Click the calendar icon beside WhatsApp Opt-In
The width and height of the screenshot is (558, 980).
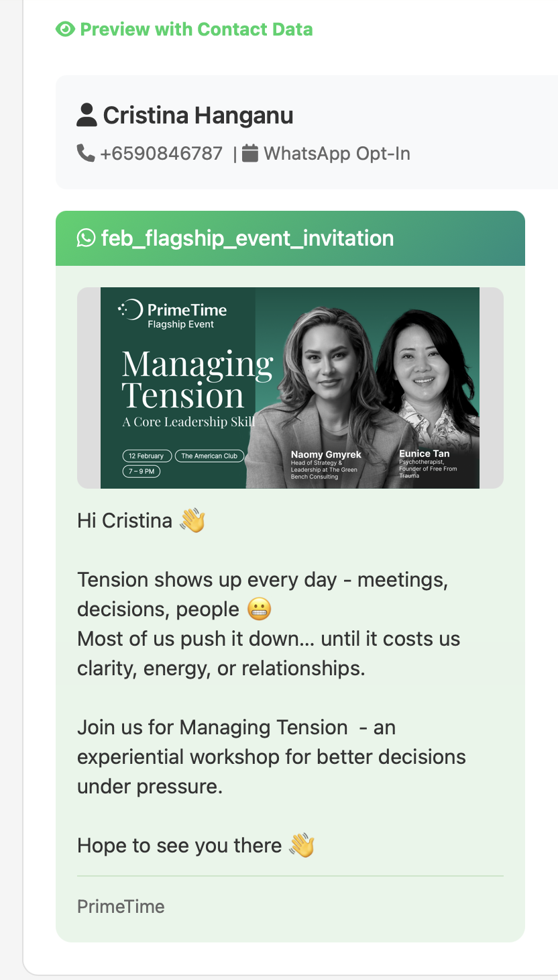(x=250, y=154)
